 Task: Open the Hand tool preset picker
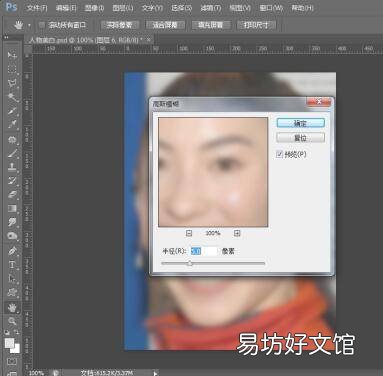pos(29,25)
